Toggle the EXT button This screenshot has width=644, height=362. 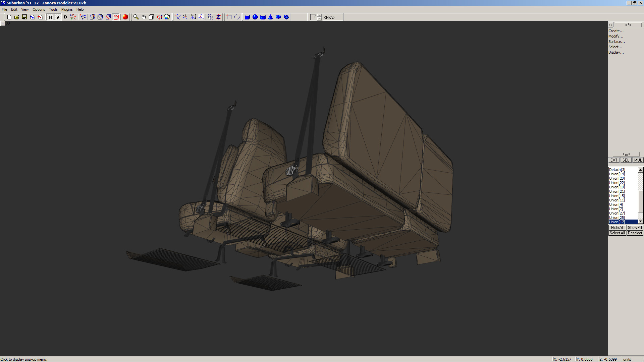pyautogui.click(x=614, y=160)
